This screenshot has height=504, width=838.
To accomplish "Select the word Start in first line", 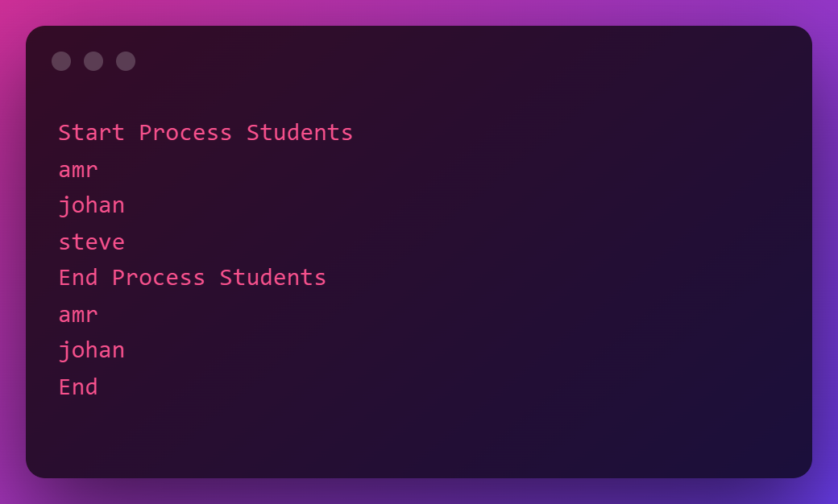I will pos(91,132).
